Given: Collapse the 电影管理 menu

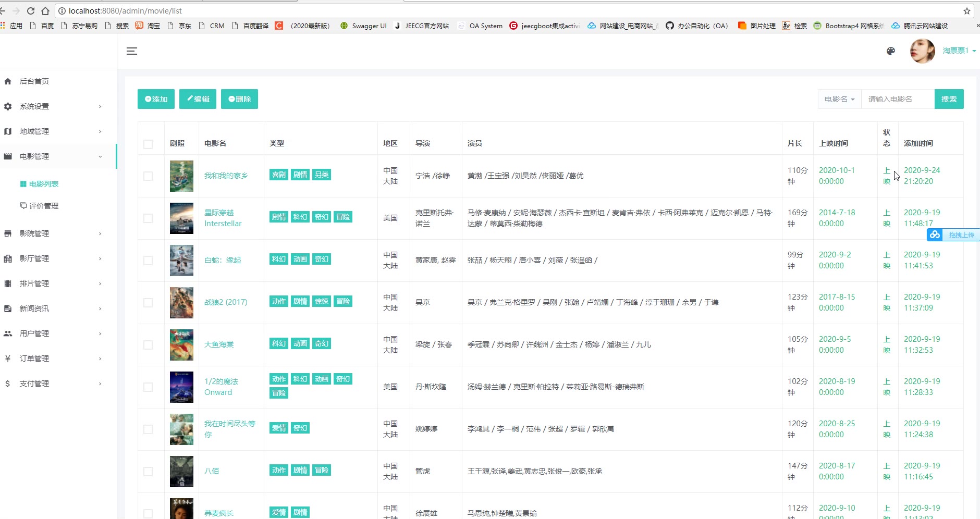Looking at the screenshot, I should (58, 156).
